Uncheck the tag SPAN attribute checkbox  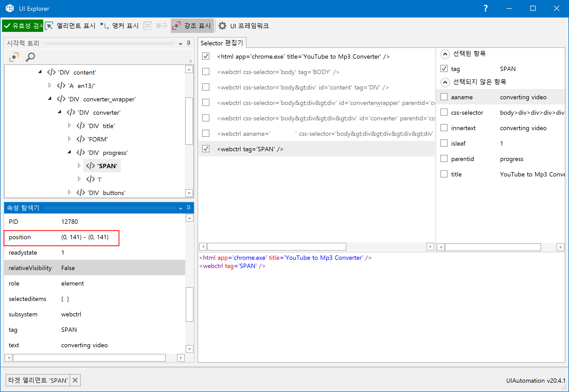pos(444,69)
